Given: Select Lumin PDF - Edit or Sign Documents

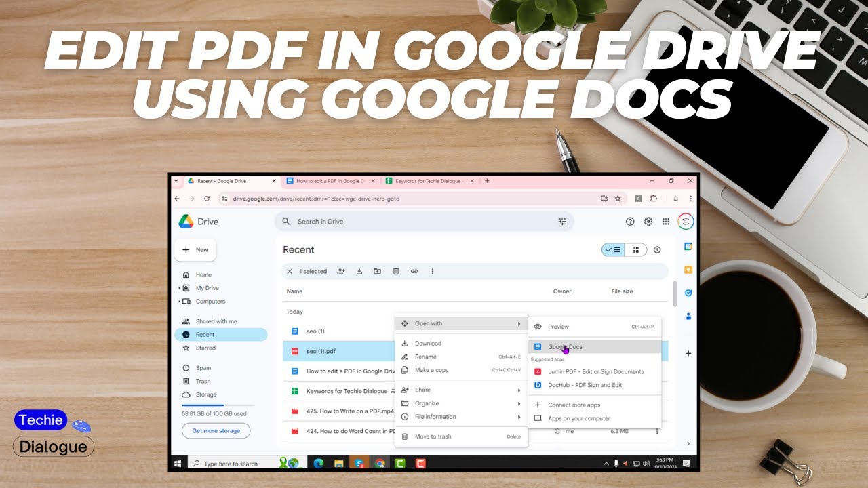Looking at the screenshot, I should 595,371.
